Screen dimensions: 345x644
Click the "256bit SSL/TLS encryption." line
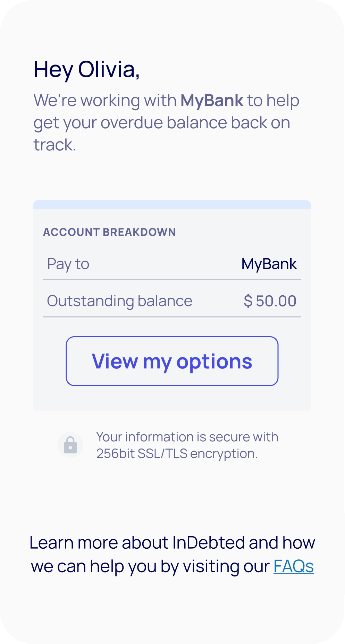177,454
